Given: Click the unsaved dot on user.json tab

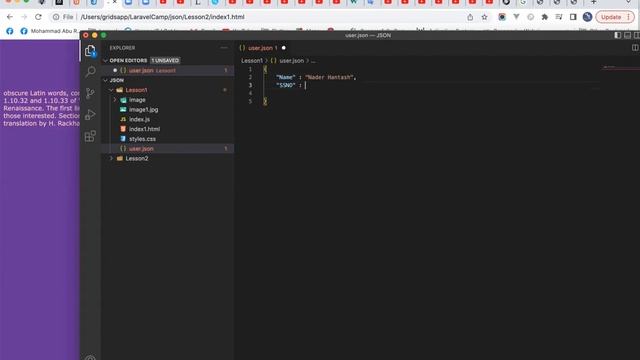Looking at the screenshot, I should tap(284, 48).
